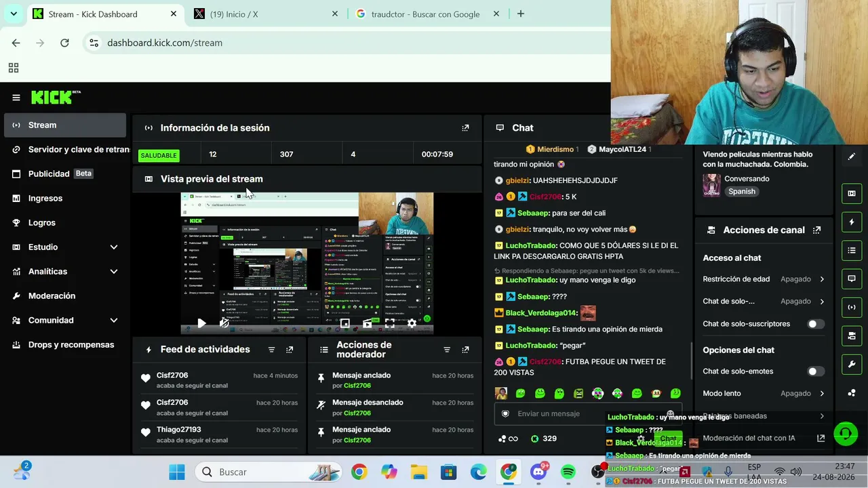
Task: Click the Spanish language tag
Action: (x=742, y=192)
